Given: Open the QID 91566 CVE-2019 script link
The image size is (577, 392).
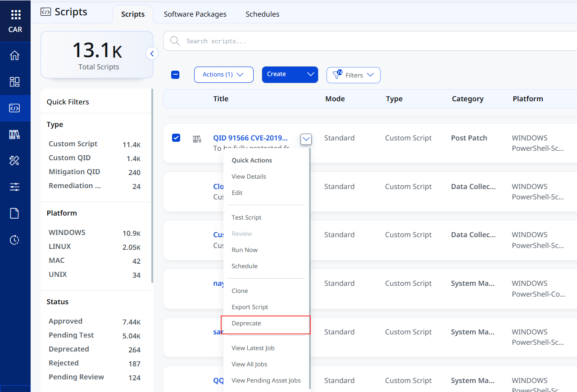Looking at the screenshot, I should 250,138.
